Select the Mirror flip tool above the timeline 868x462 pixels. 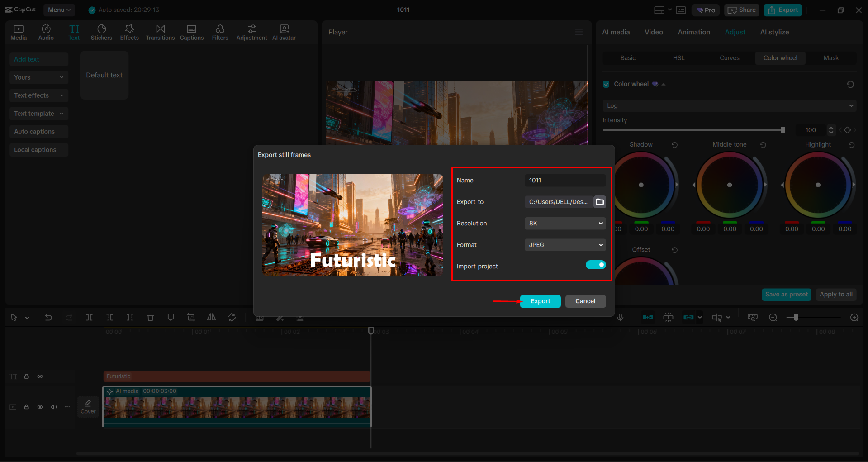click(x=211, y=317)
